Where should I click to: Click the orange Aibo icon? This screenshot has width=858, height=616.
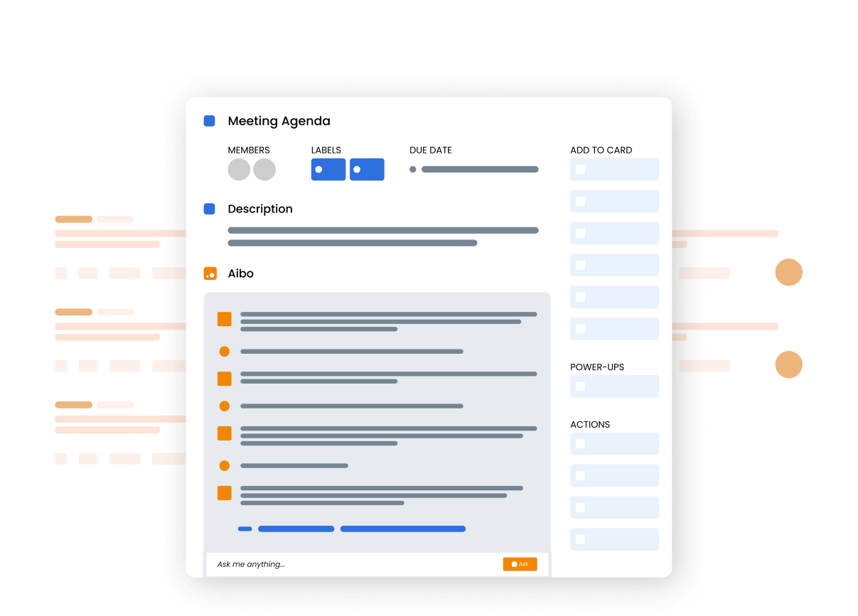point(210,274)
